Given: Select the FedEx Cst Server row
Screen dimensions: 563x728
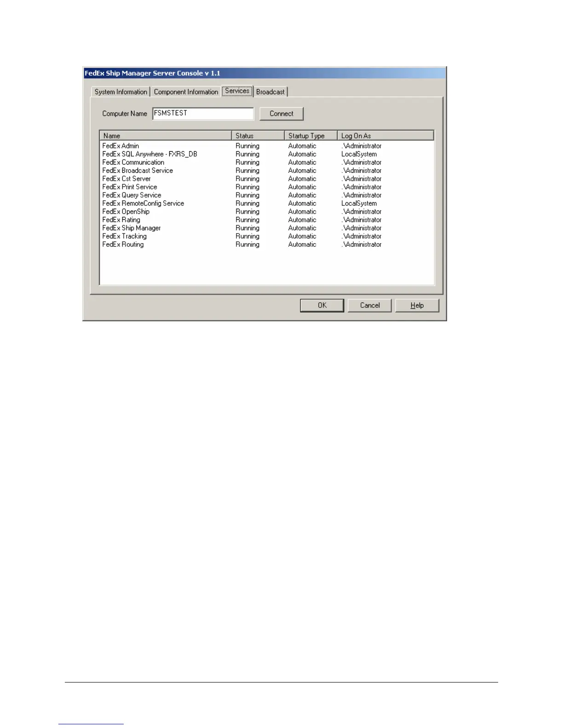Looking at the screenshot, I should click(267, 179).
